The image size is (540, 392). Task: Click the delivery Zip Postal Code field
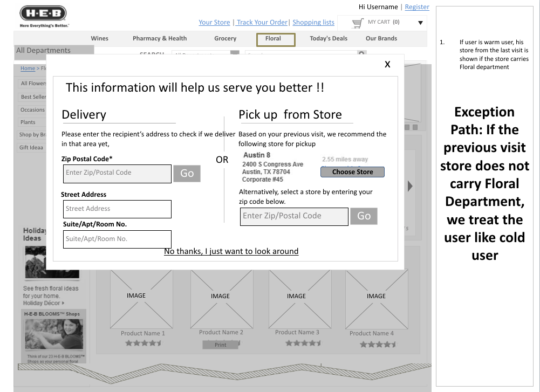point(117,174)
